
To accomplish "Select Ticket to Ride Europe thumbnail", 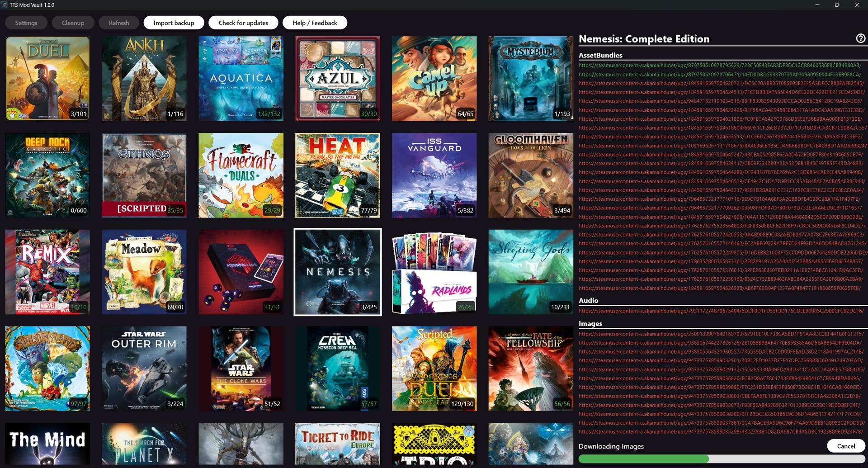I will (338, 444).
